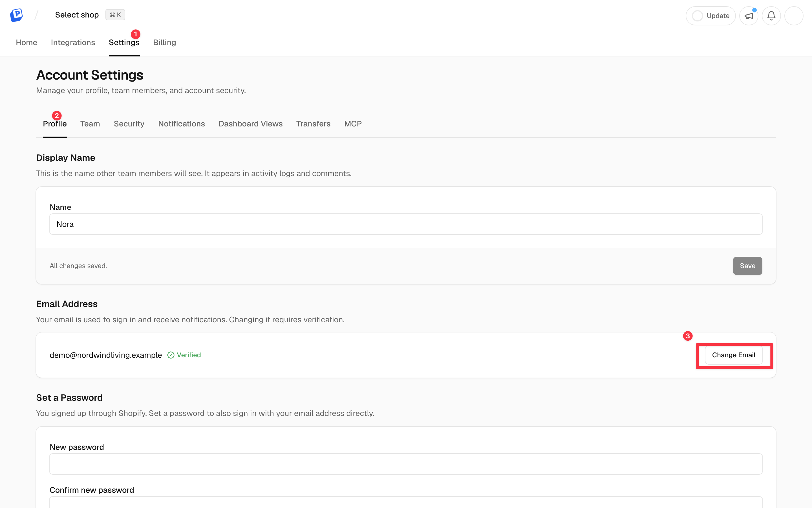Screen dimensions: 812x508
Task: Click the ⌘K shortcut badge
Action: coord(115,15)
